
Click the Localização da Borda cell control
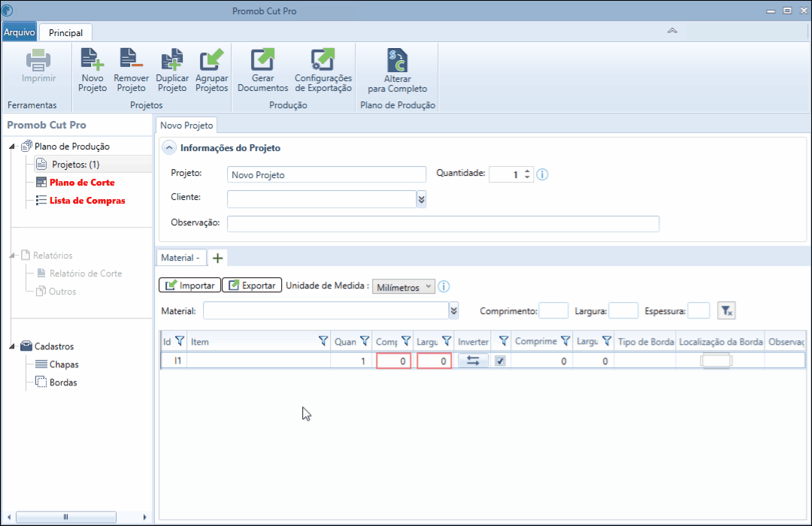click(x=717, y=361)
